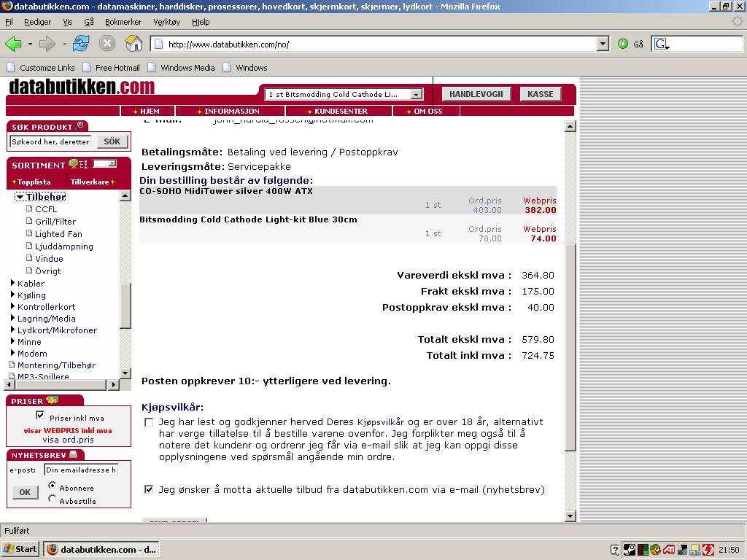Click the tree icon next to SORTIMENT
Image resolution: width=747 pixels, height=560 pixels.
[74, 164]
